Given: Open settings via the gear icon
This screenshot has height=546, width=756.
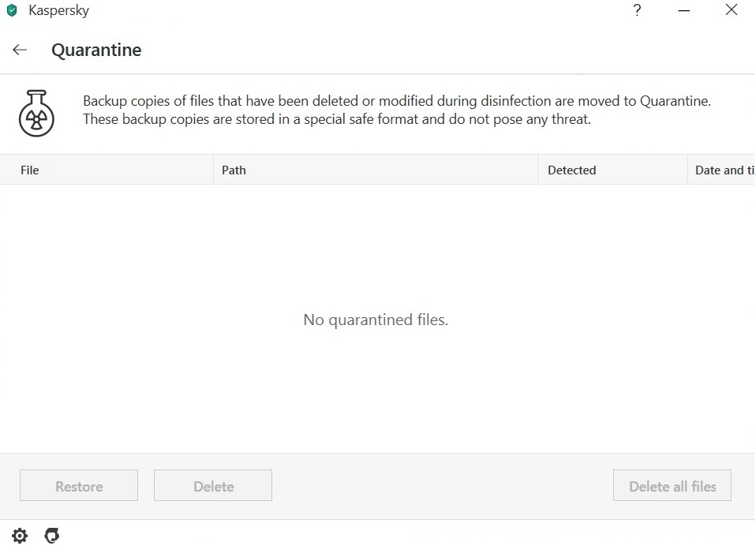Looking at the screenshot, I should (20, 536).
